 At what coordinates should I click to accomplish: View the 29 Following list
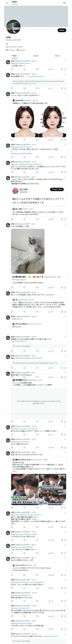click(10, 50)
